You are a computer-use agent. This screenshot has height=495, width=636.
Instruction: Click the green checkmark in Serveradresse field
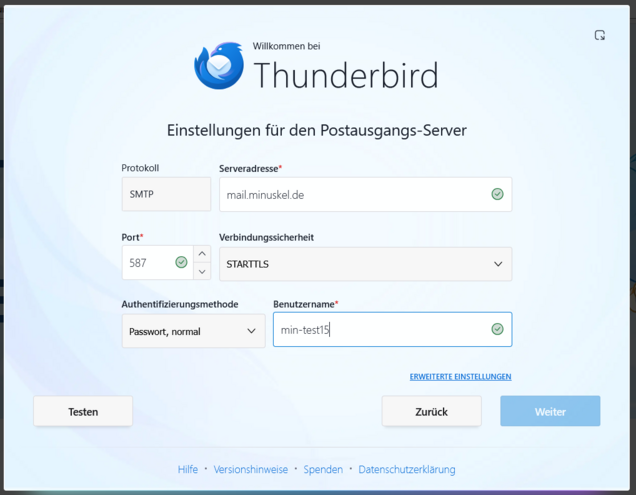click(x=497, y=194)
